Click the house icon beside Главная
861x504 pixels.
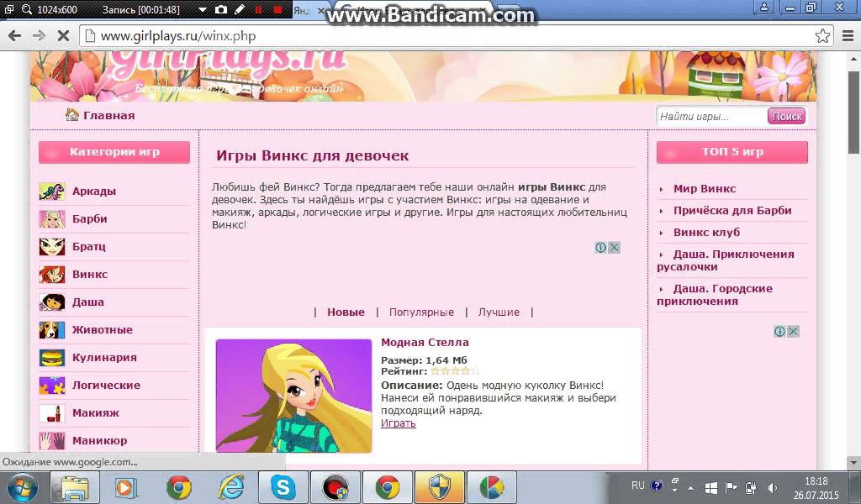[x=72, y=114]
